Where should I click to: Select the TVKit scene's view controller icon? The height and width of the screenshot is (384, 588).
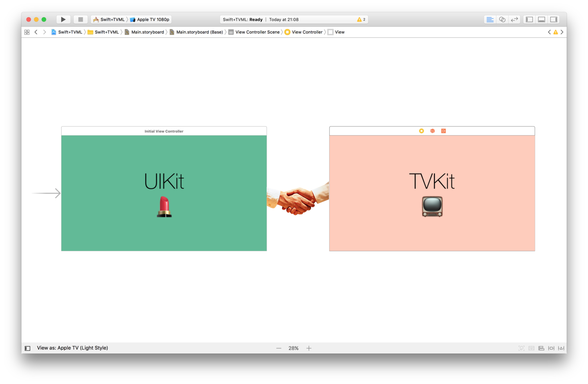(421, 131)
